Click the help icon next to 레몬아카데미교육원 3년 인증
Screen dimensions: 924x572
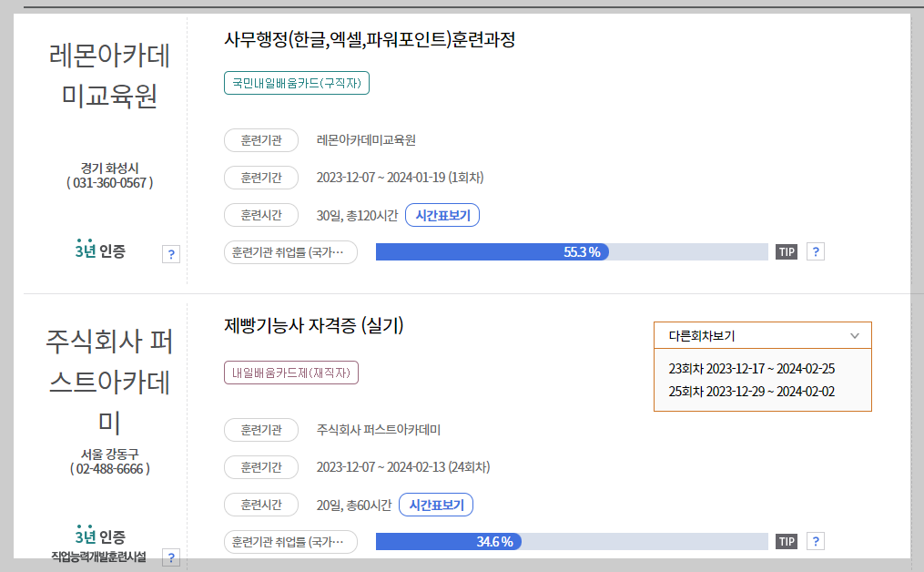[x=171, y=254]
